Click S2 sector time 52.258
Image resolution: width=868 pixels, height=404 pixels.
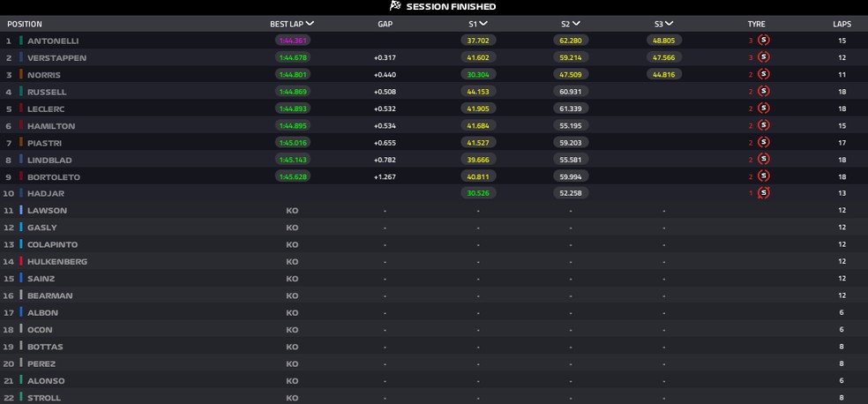(571, 194)
